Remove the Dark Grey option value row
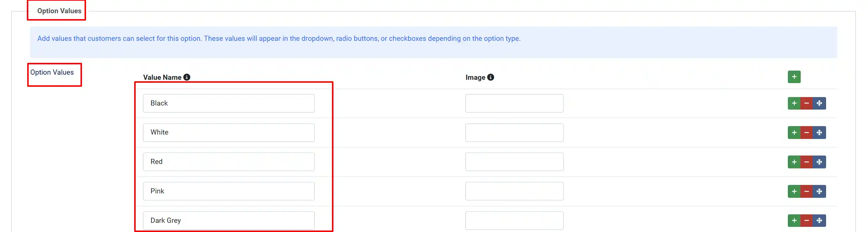 tap(807, 221)
